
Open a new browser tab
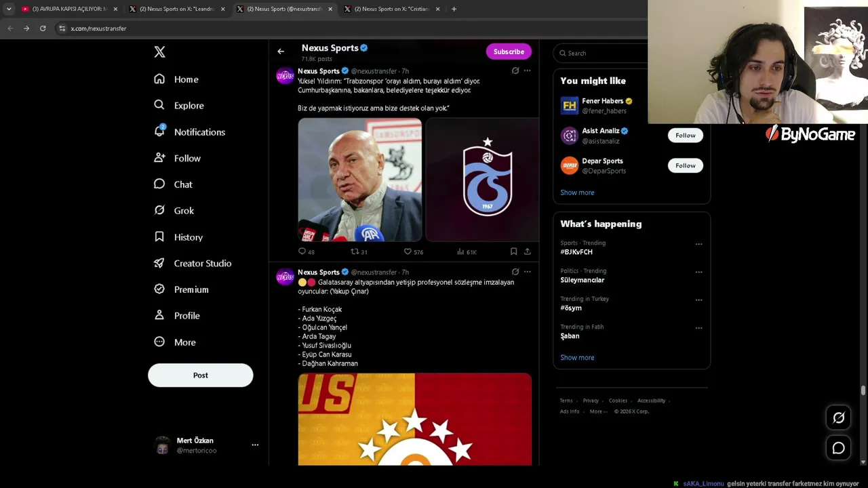coord(454,9)
